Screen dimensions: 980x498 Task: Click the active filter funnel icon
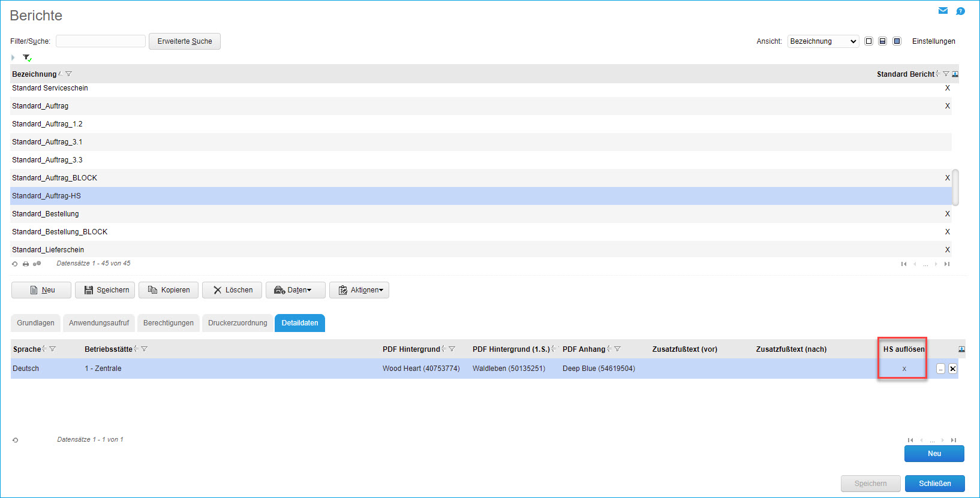[26, 58]
